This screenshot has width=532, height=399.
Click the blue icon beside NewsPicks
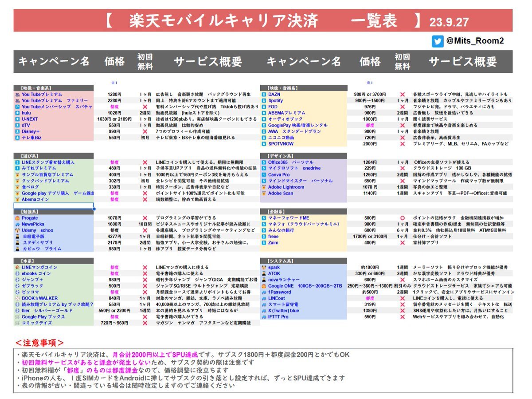coord(17,225)
